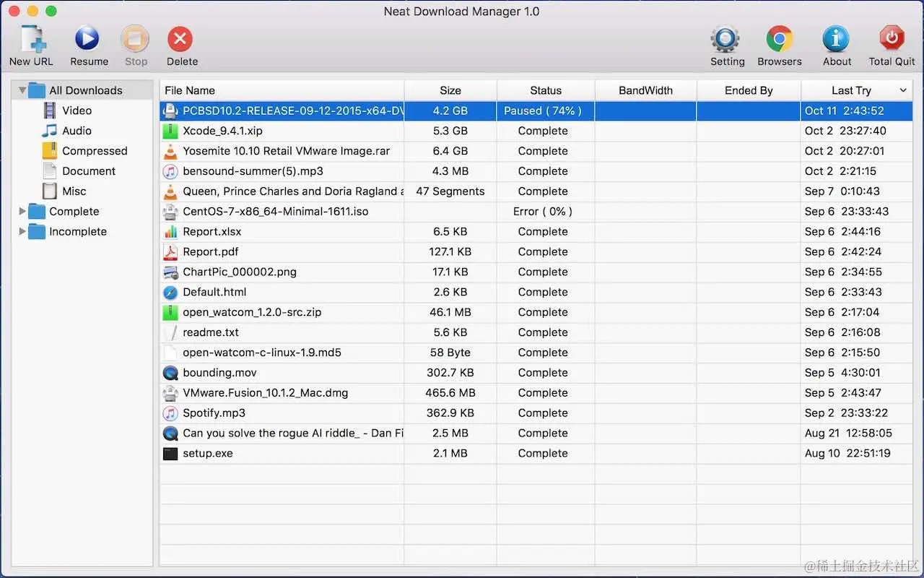Select the Incomplete folder label

pos(78,232)
